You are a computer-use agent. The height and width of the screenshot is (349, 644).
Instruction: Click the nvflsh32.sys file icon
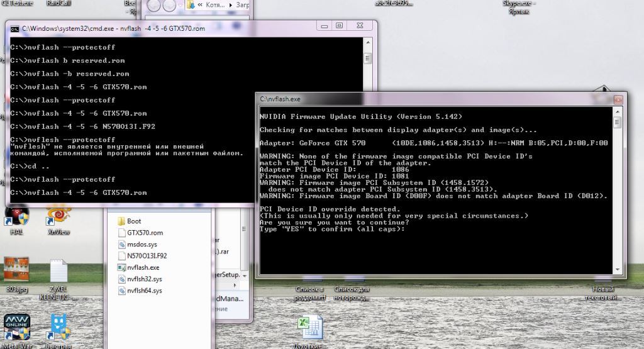click(x=121, y=279)
